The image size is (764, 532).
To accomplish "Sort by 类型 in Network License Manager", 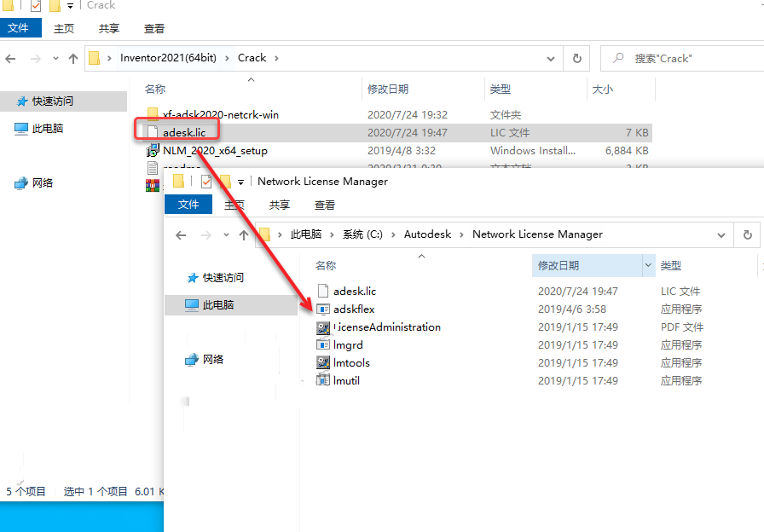I will [670, 265].
